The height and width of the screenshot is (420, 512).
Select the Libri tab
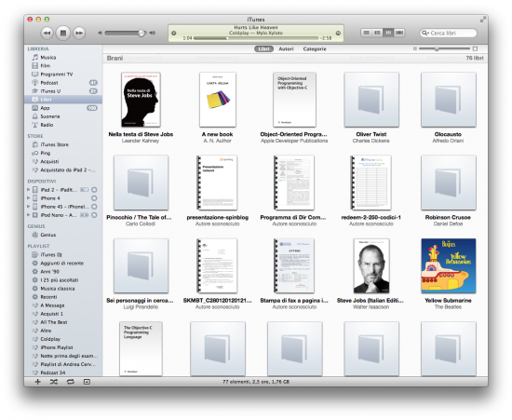[263, 49]
